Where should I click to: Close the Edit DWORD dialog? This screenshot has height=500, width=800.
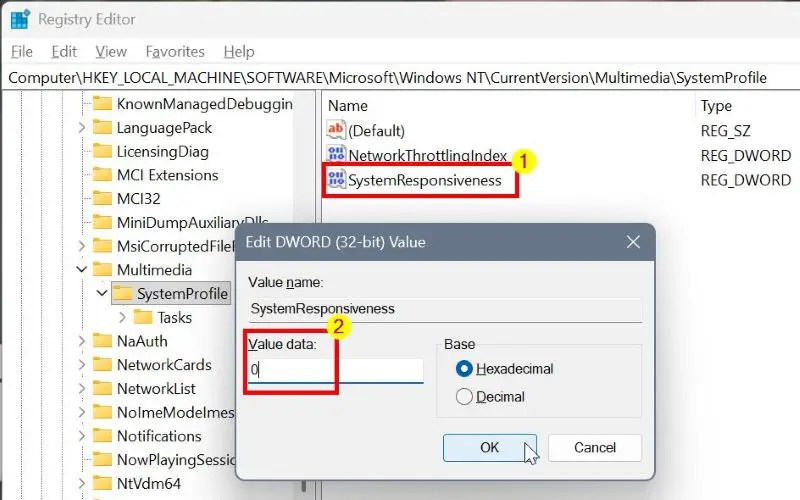(x=633, y=242)
